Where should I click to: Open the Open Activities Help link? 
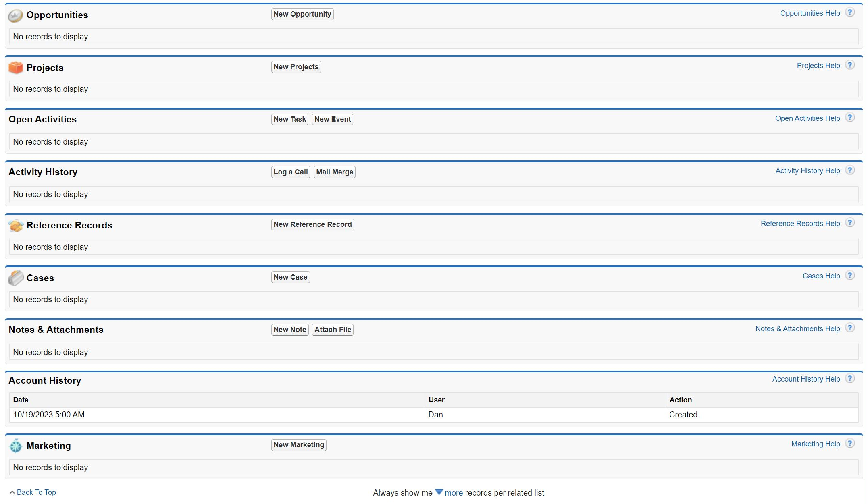point(808,118)
